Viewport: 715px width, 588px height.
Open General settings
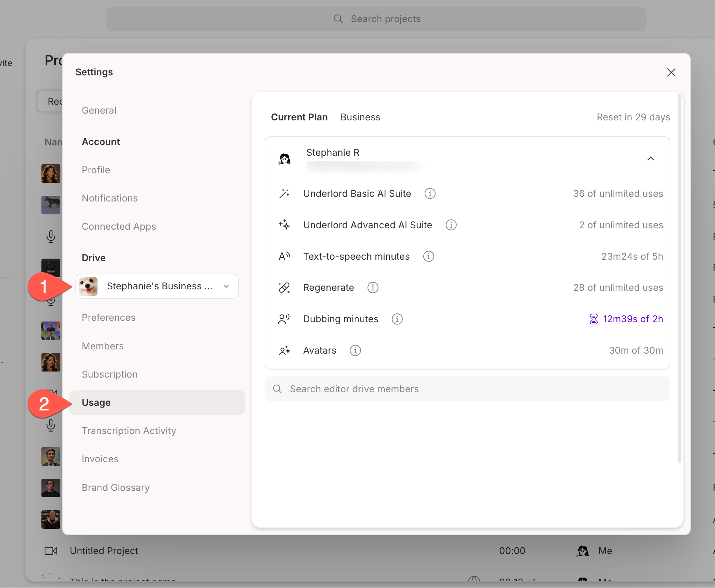coord(99,110)
